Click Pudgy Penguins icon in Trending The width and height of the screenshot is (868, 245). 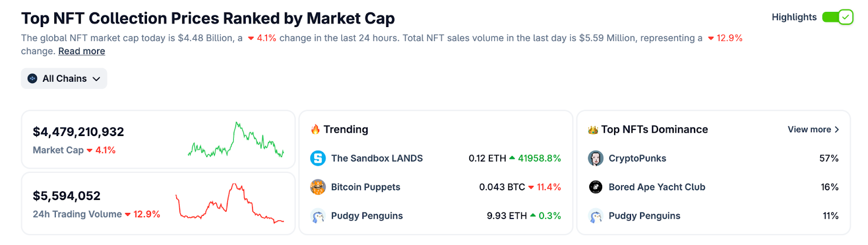tap(318, 216)
